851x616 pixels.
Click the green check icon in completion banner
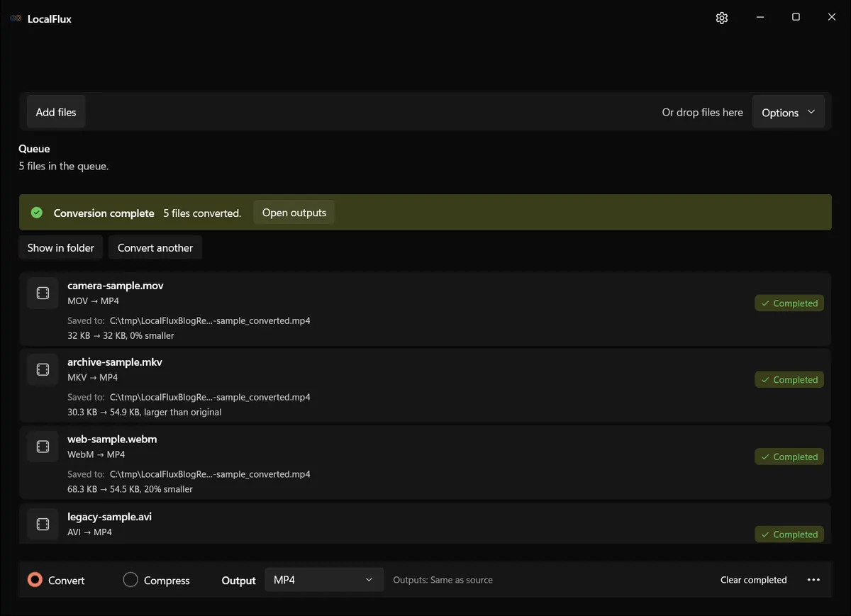[x=37, y=213]
